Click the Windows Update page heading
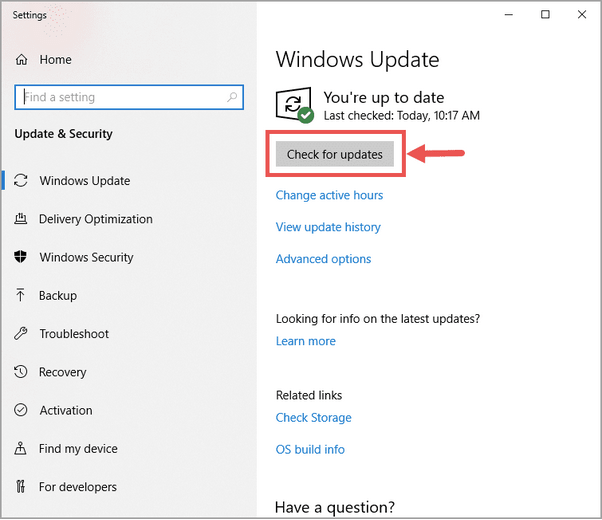The height and width of the screenshot is (520, 602). click(357, 60)
